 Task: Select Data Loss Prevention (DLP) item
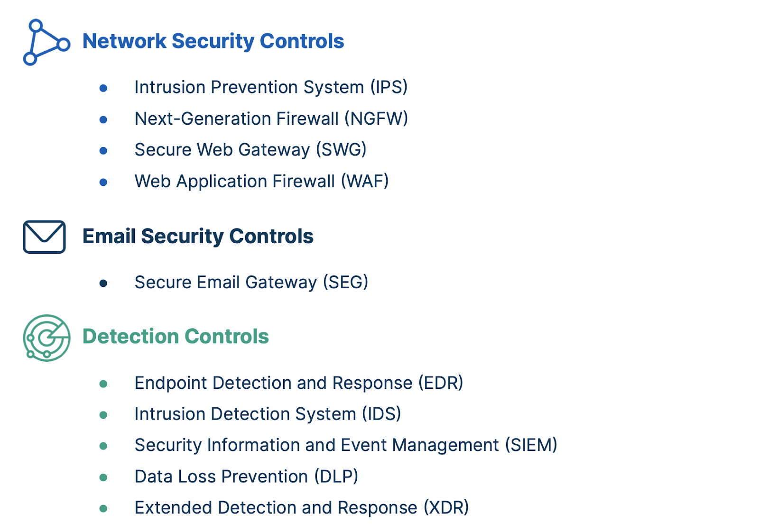[x=246, y=477]
